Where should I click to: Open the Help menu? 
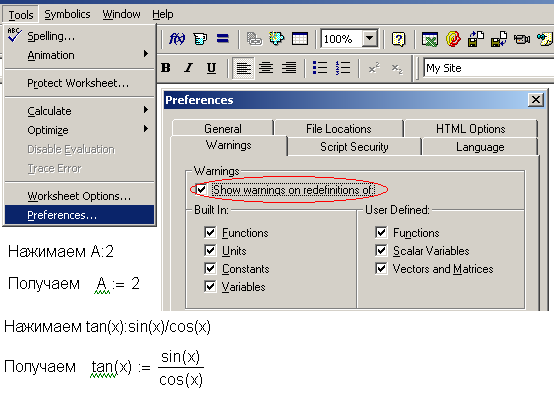tap(163, 14)
